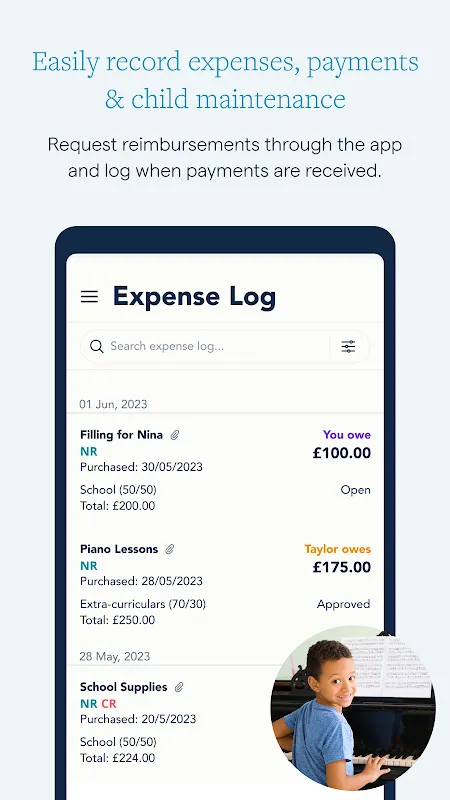Click the boy at piano photo

coord(353,708)
